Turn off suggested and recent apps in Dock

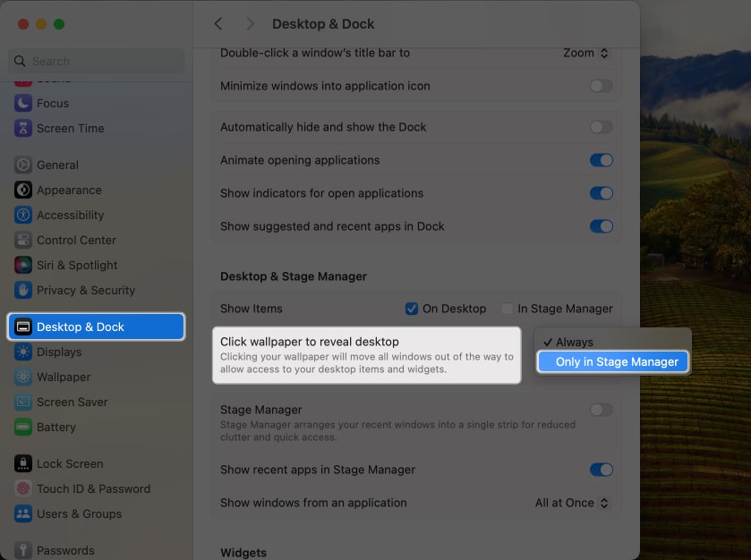(x=602, y=226)
